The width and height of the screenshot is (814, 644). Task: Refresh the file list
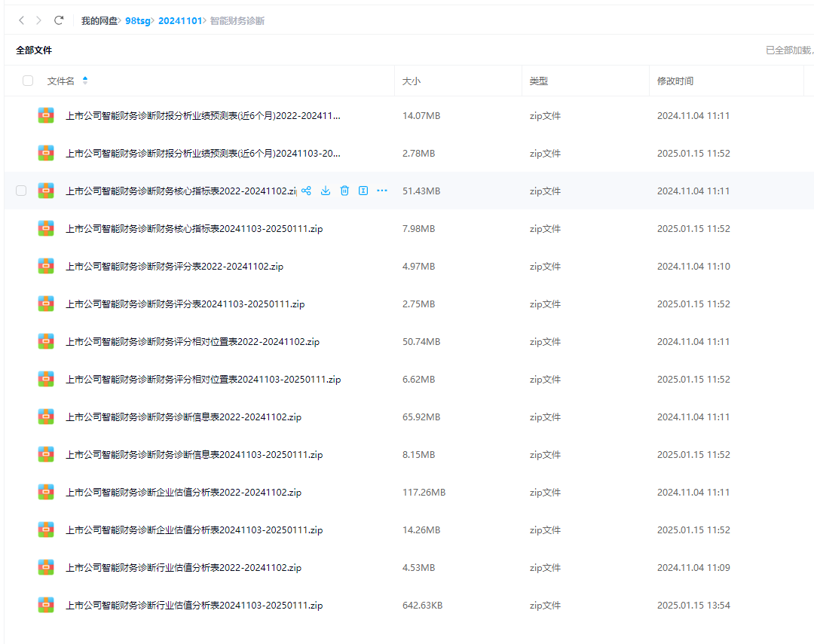click(x=59, y=20)
